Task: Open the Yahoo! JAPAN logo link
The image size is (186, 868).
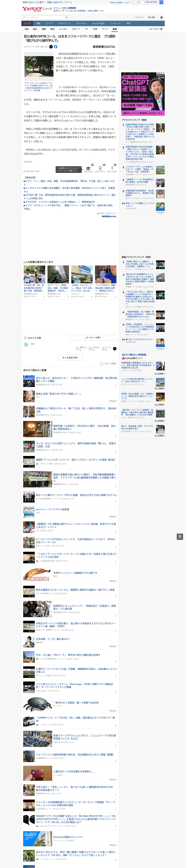Action: click(x=32, y=9)
